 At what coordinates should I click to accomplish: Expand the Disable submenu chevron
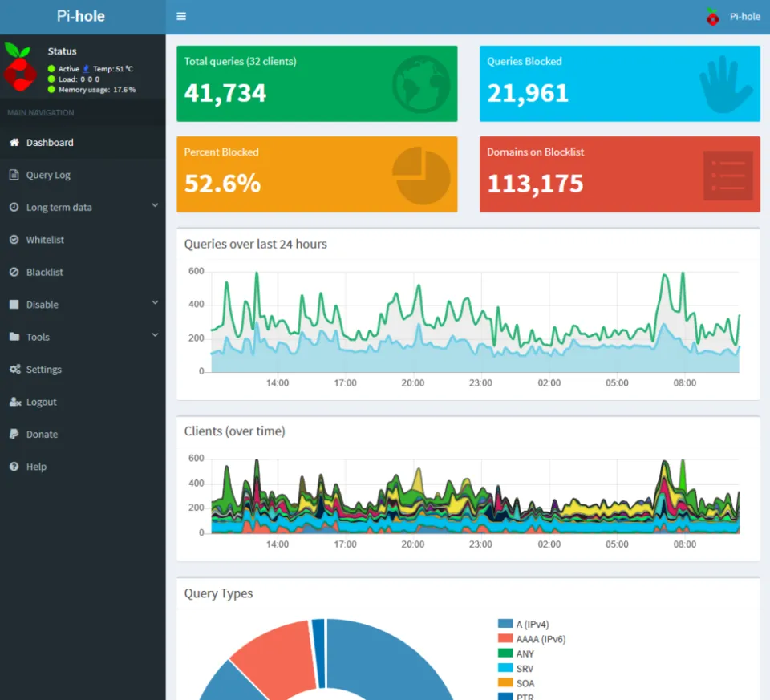pyautogui.click(x=155, y=302)
